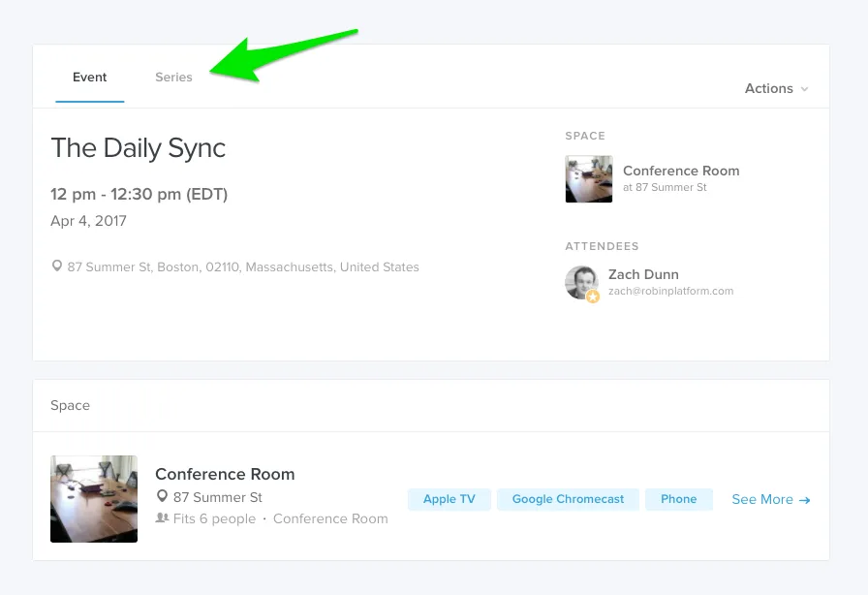Open the See More link
868x595 pixels.
pos(770,500)
